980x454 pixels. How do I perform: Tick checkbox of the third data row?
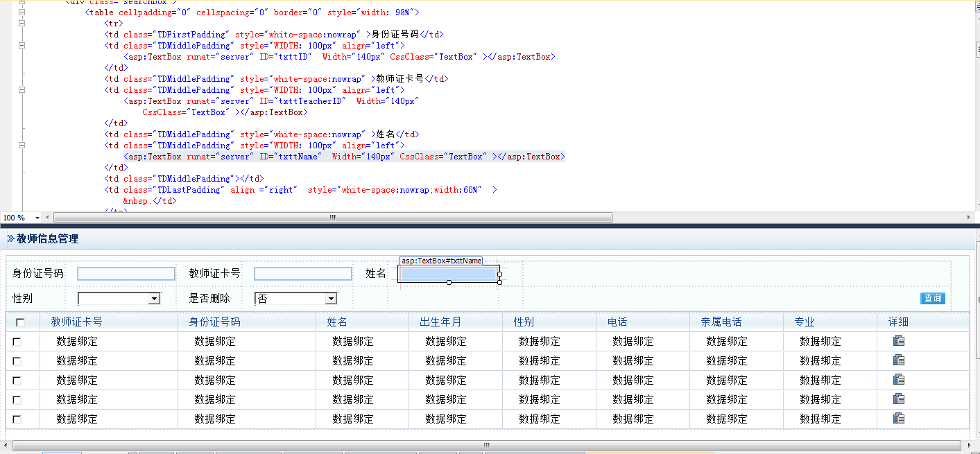[x=17, y=381]
